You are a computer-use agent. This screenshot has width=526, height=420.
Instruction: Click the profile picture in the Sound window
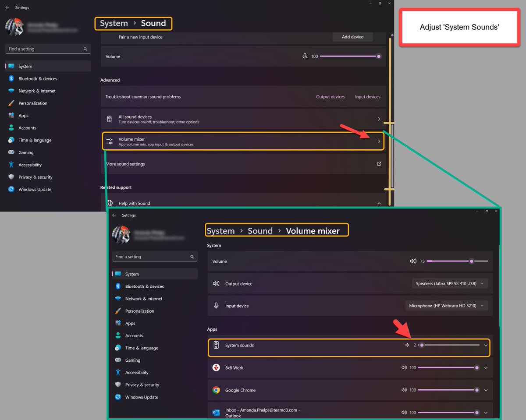coord(14,27)
